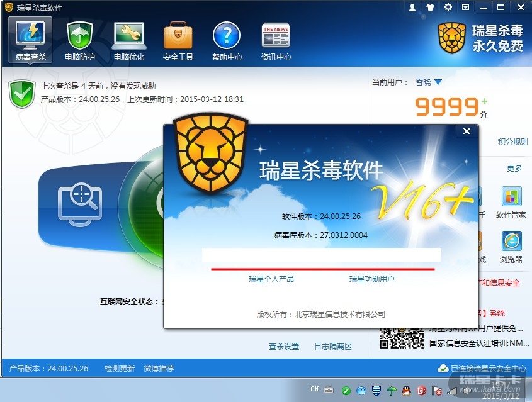Open the 瑞星个人产品 link
This screenshot has height=402, width=532.
point(271,279)
